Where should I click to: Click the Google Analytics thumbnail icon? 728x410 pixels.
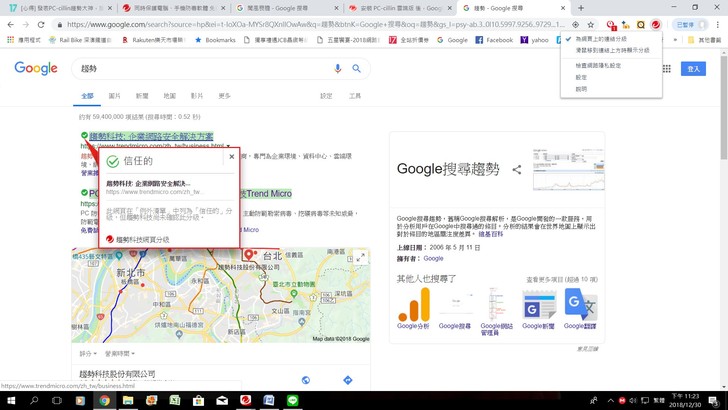pos(414,305)
